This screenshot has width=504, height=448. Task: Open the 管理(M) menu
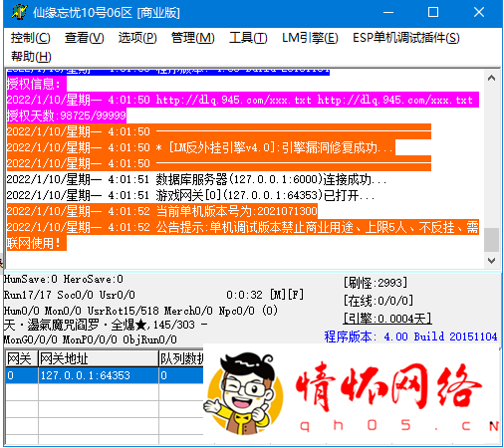point(193,38)
